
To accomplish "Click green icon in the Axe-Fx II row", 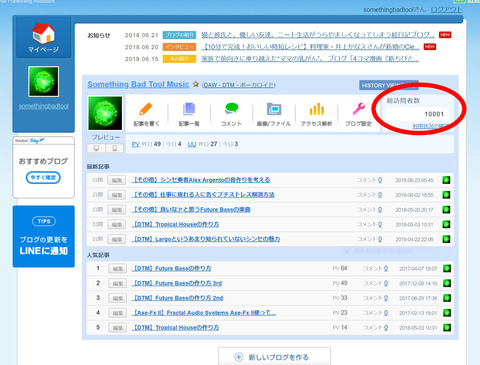I will 447,313.
